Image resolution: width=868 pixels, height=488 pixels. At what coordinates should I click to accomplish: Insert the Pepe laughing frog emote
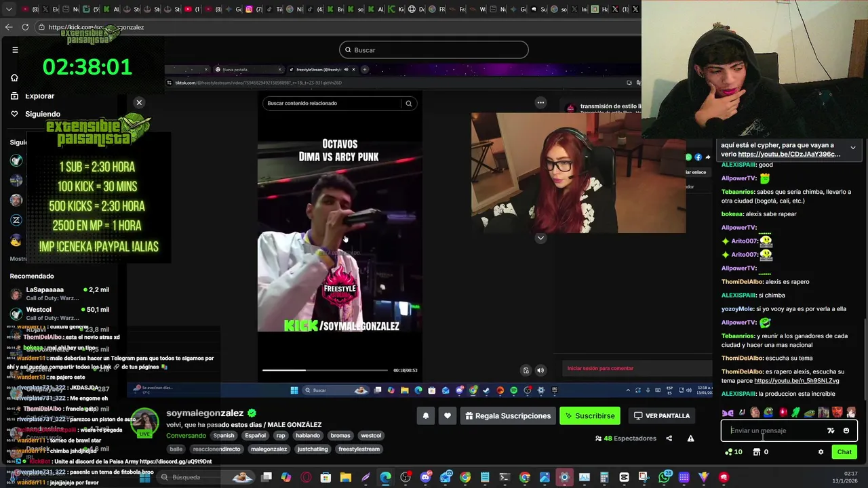(769, 413)
